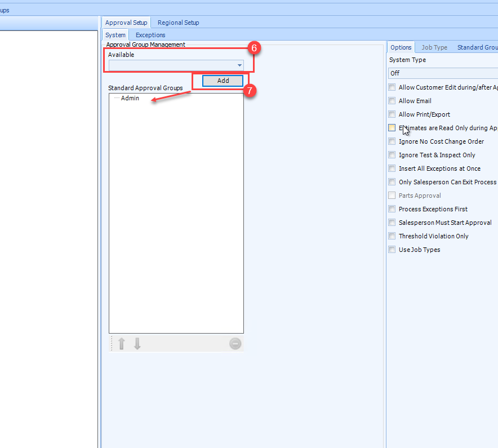Open the System Type combo box
Screen dimensions: 498x448
pyautogui.click(x=443, y=73)
